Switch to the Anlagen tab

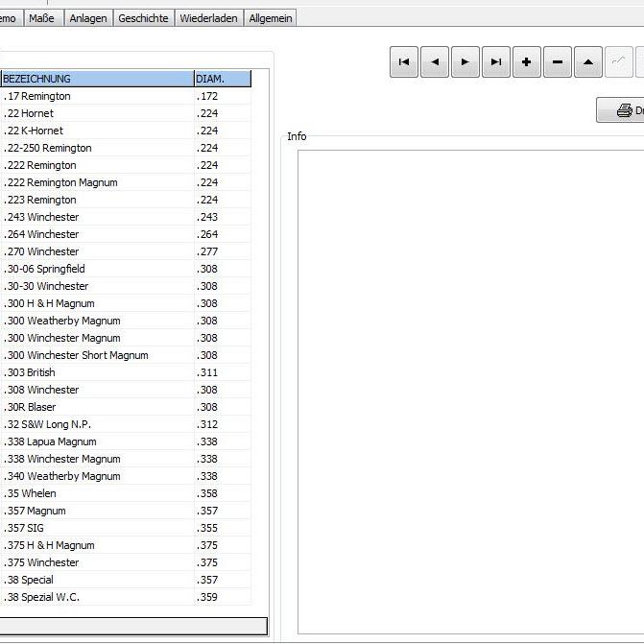point(88,18)
